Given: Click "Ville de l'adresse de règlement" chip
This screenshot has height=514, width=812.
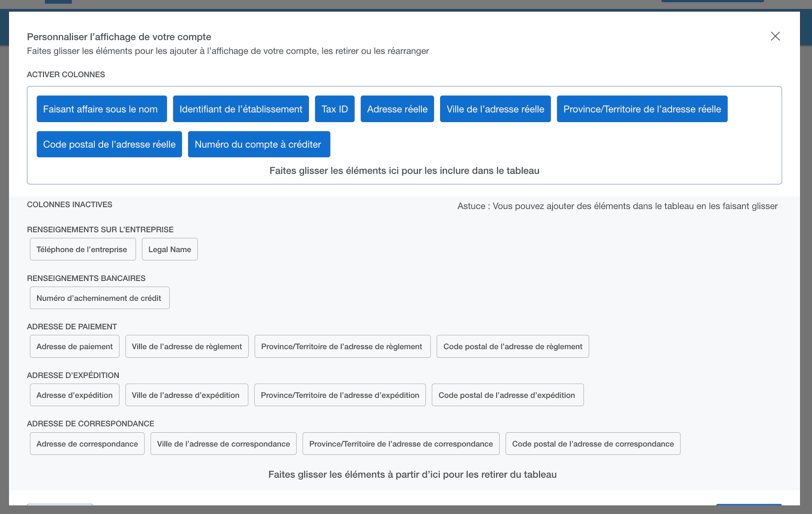Looking at the screenshot, I should 186,346.
